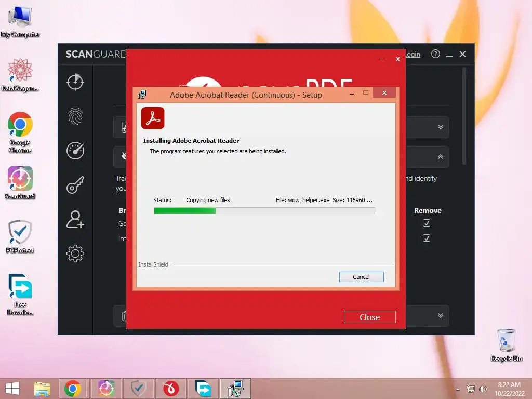The width and height of the screenshot is (532, 399).
Task: Close the red PDF installer window
Action: [397, 59]
